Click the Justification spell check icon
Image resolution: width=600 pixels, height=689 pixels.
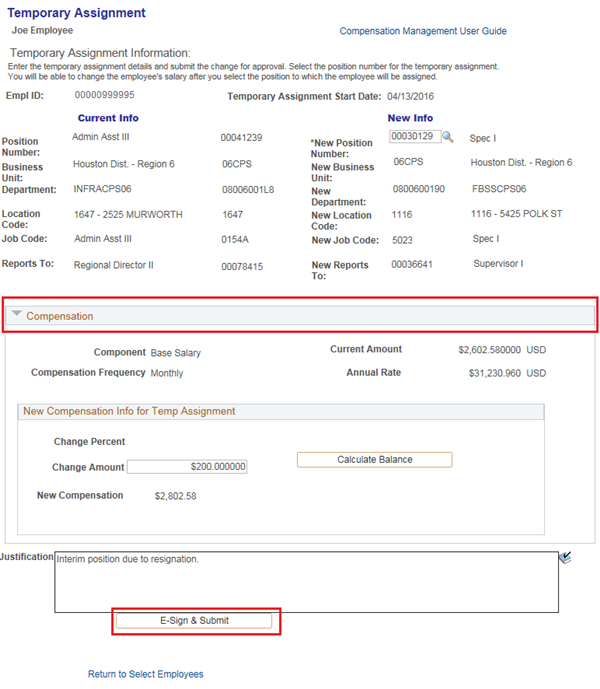(566, 559)
